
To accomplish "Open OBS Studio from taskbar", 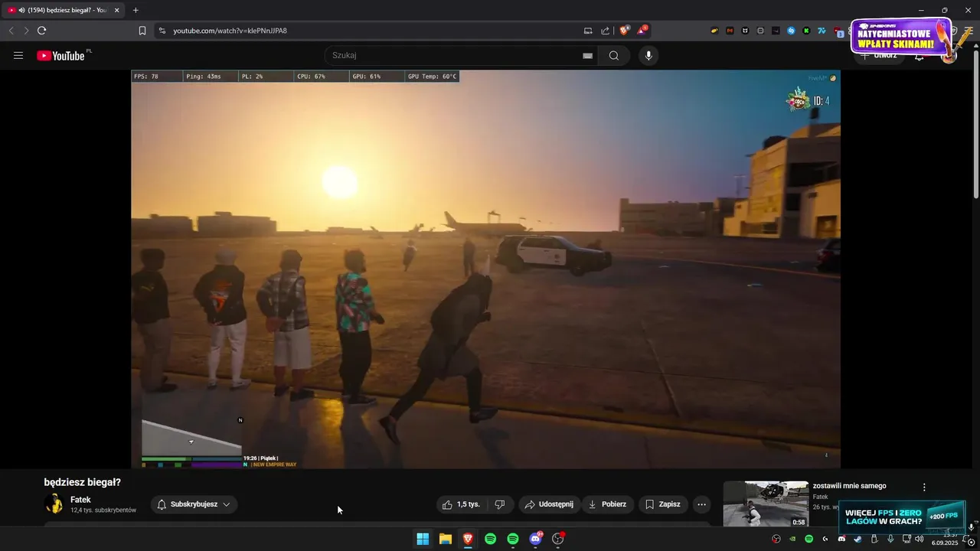I will (x=558, y=539).
